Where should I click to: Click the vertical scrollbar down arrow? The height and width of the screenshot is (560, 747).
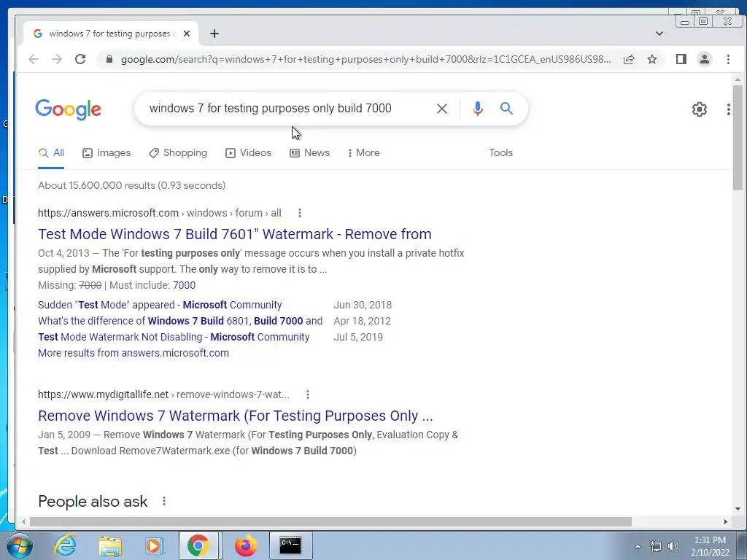738,508
